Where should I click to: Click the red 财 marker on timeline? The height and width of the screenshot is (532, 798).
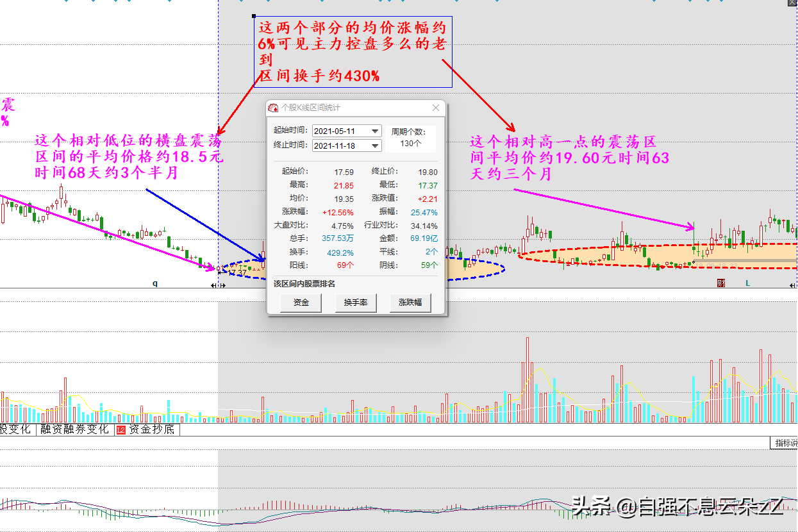pos(721,283)
